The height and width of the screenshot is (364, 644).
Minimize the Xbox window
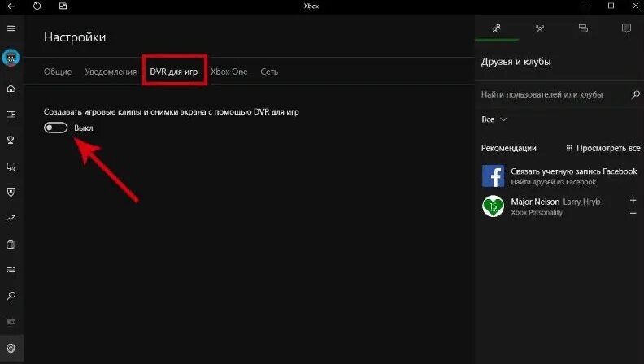(x=585, y=6)
